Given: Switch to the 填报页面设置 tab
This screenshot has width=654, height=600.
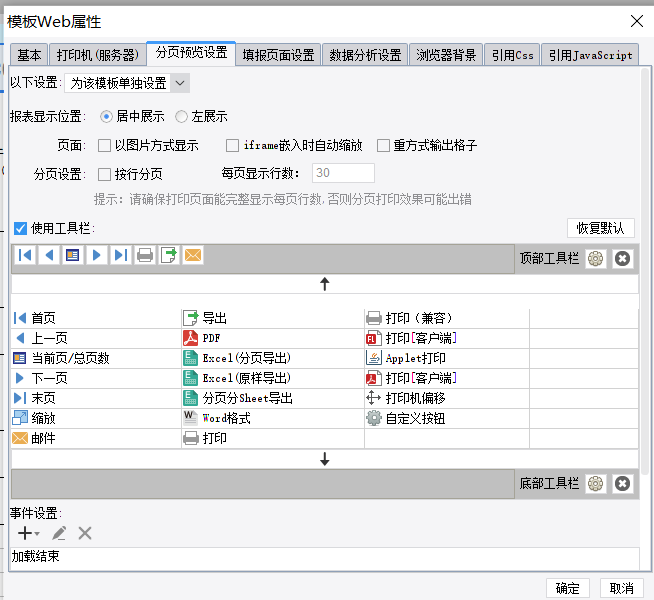Looking at the screenshot, I should (278, 55).
